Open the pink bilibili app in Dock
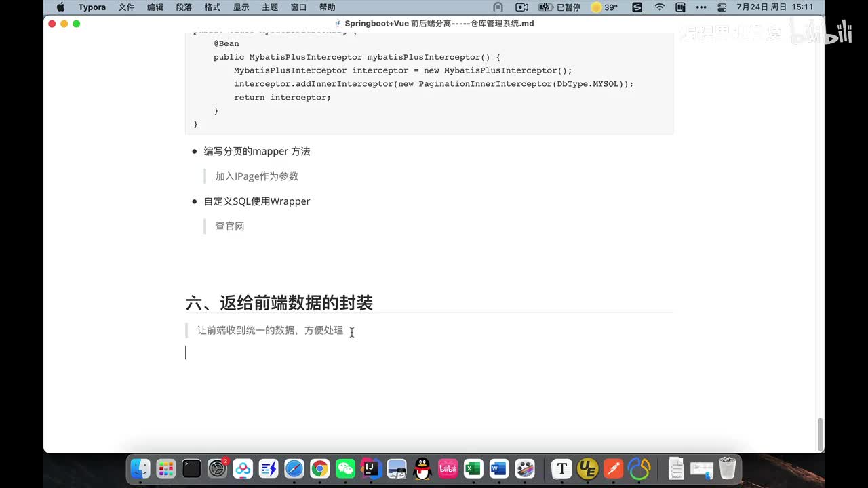 [448, 468]
